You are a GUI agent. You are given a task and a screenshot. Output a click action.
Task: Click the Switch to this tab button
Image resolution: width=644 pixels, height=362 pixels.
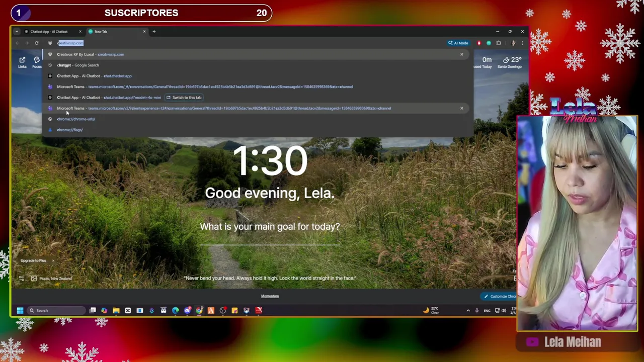pos(184,98)
